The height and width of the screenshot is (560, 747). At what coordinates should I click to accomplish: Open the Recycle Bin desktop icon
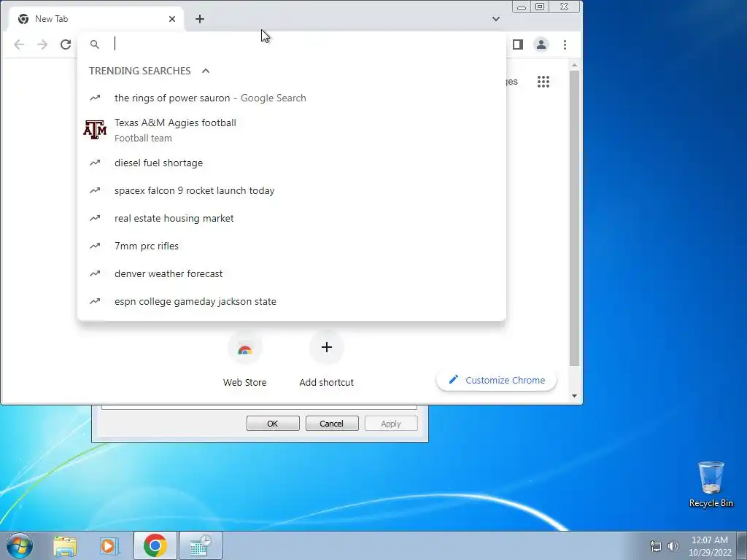coord(711,484)
